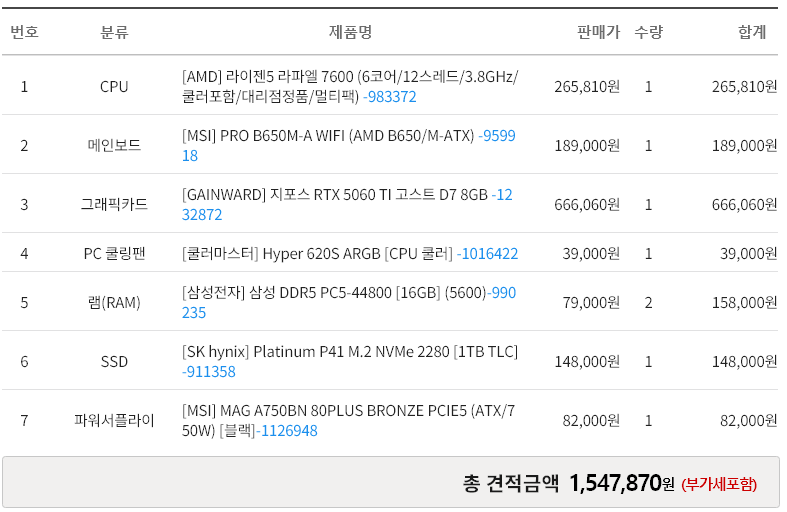Click the 그래픽카드 category cell
The height and width of the screenshot is (512, 787).
114,204
